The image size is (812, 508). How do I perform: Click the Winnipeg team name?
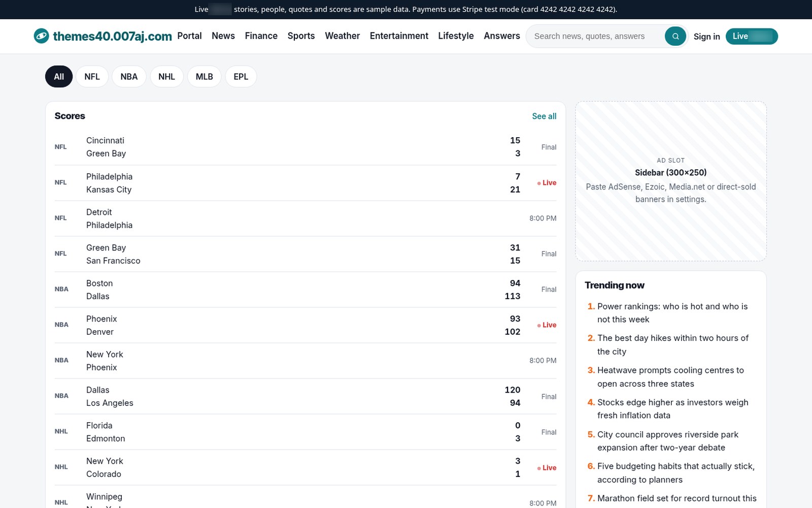[104, 496]
